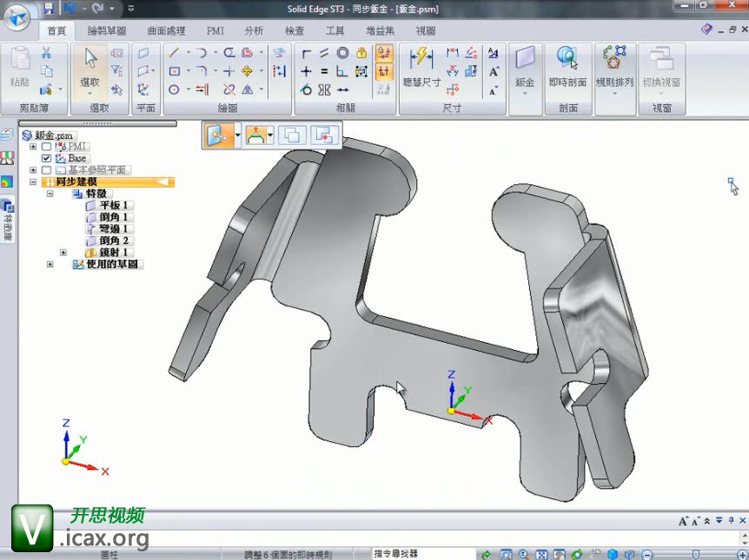749x560 pixels.
Task: Switch to the 檢查 tab
Action: (x=295, y=31)
